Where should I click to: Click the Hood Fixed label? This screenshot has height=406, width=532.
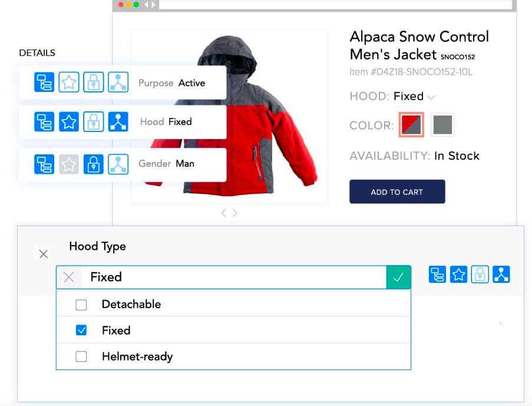(166, 121)
